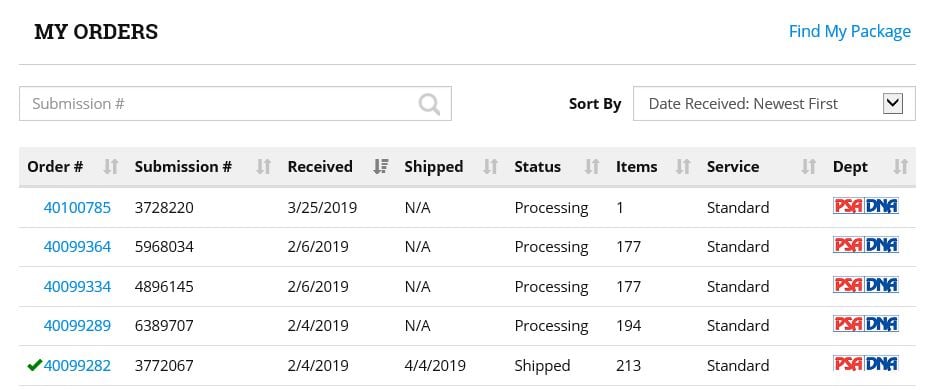Sort by Dept column arrows
Image resolution: width=942 pixels, height=390 pixels.
click(x=901, y=166)
